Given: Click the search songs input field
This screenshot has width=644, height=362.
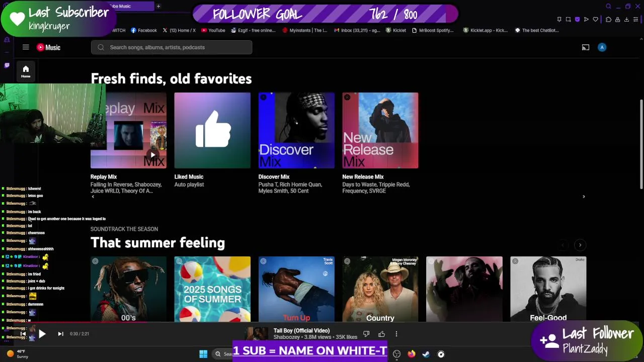Looking at the screenshot, I should click(x=172, y=47).
